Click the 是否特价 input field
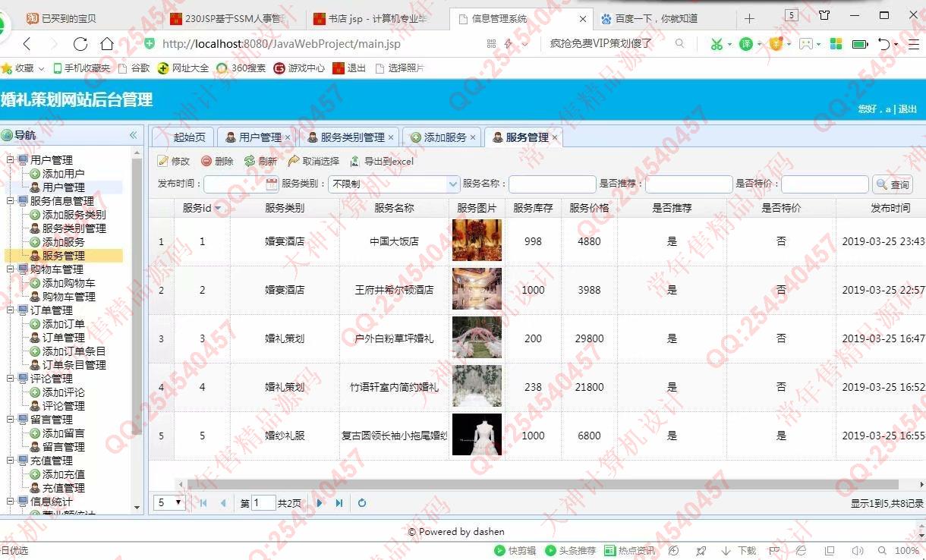Image resolution: width=926 pixels, height=560 pixels. pos(825,184)
